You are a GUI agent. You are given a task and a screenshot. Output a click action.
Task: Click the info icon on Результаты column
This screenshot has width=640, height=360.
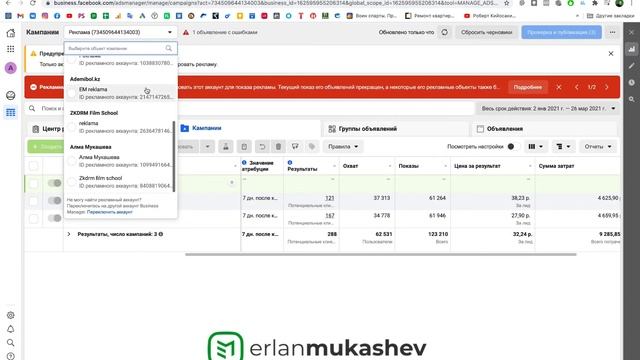[x=290, y=162]
